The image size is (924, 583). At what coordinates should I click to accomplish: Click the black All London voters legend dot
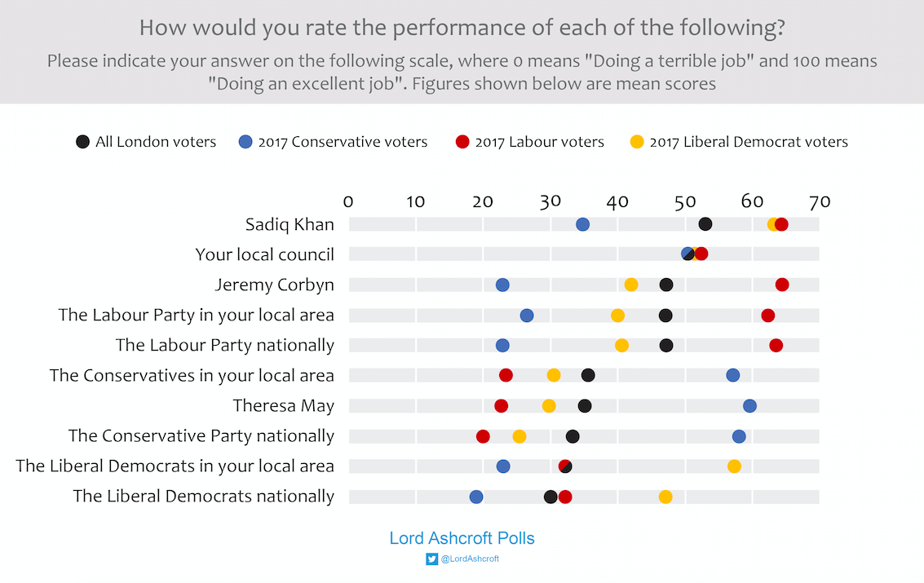pos(82,142)
